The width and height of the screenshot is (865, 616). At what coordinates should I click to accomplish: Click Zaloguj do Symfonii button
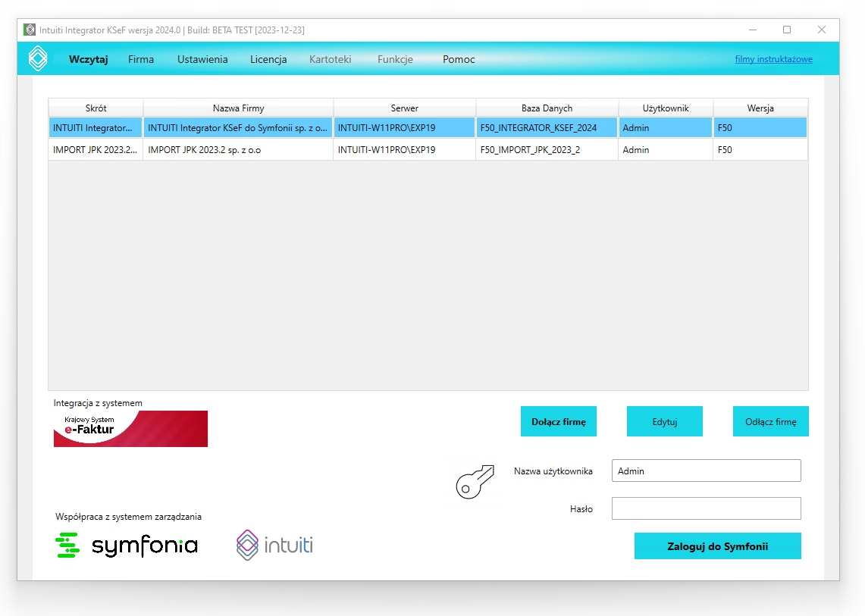pos(718,546)
